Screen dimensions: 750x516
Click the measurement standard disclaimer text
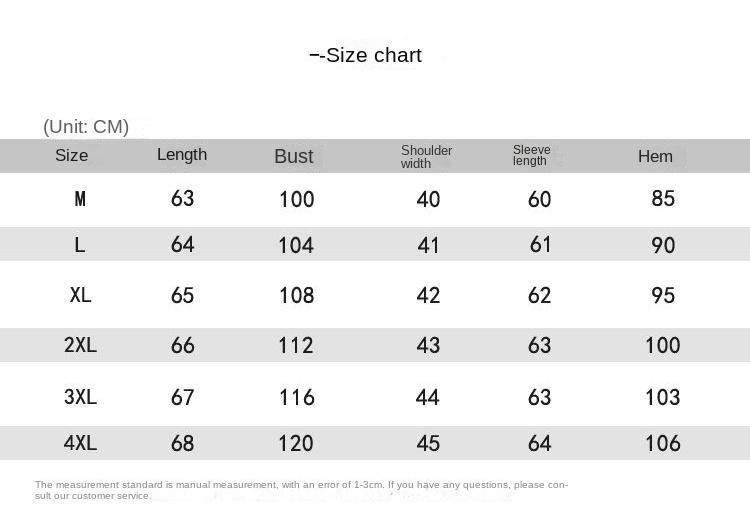point(301,490)
